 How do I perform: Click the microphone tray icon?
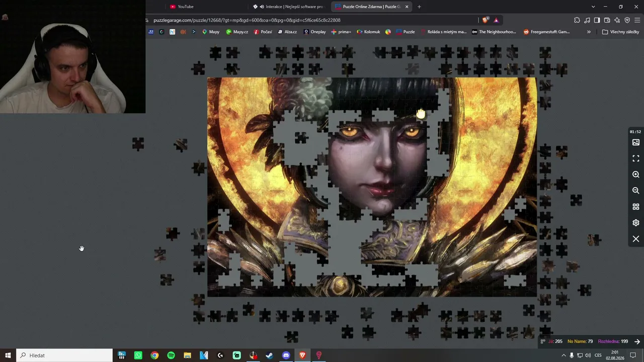point(572,355)
